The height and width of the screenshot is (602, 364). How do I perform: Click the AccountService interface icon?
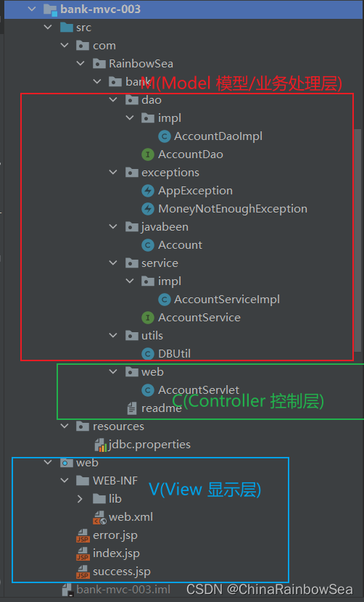pyautogui.click(x=148, y=318)
